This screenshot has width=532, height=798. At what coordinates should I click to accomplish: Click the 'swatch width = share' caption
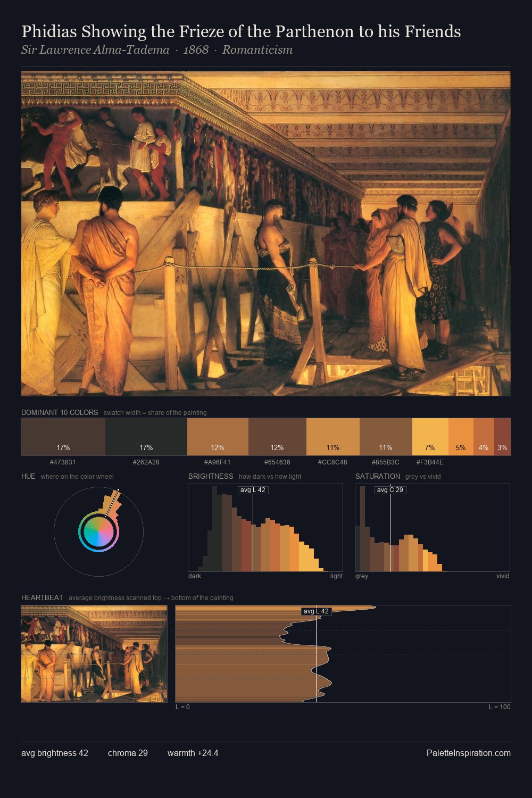point(155,413)
